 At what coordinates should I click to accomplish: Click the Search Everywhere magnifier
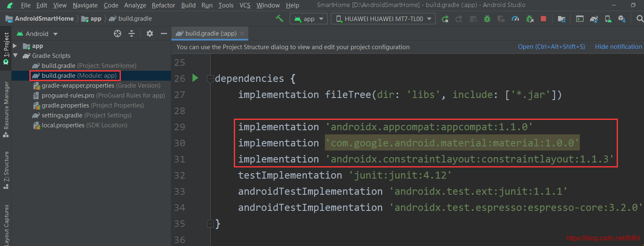[639, 19]
